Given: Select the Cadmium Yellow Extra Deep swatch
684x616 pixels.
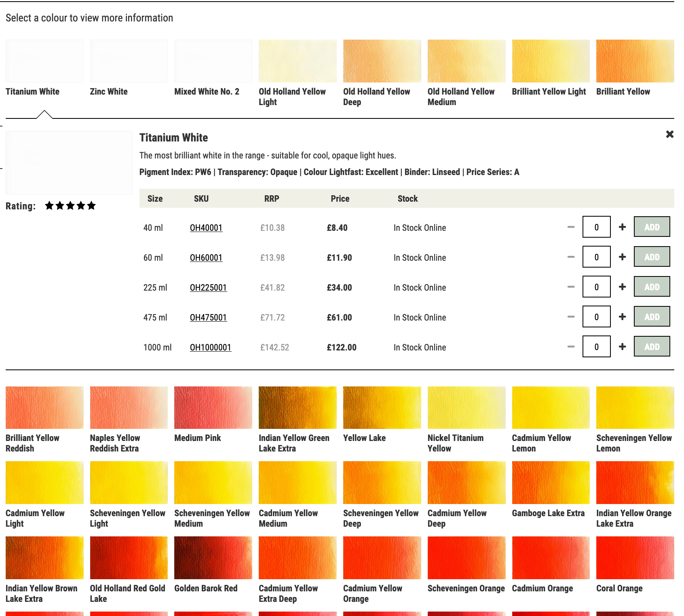Looking at the screenshot, I should (x=298, y=558).
